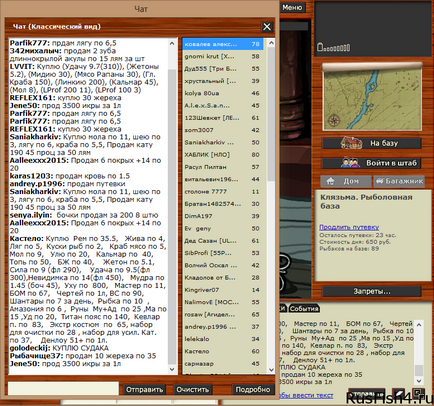Select player хрустальный in list
The height and width of the screenshot is (406, 434).
click(x=223, y=81)
